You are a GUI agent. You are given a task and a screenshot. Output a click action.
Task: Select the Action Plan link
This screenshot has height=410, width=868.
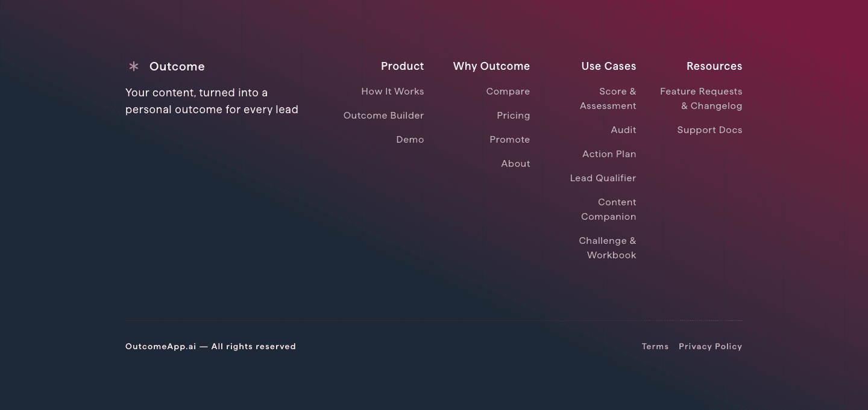point(609,154)
